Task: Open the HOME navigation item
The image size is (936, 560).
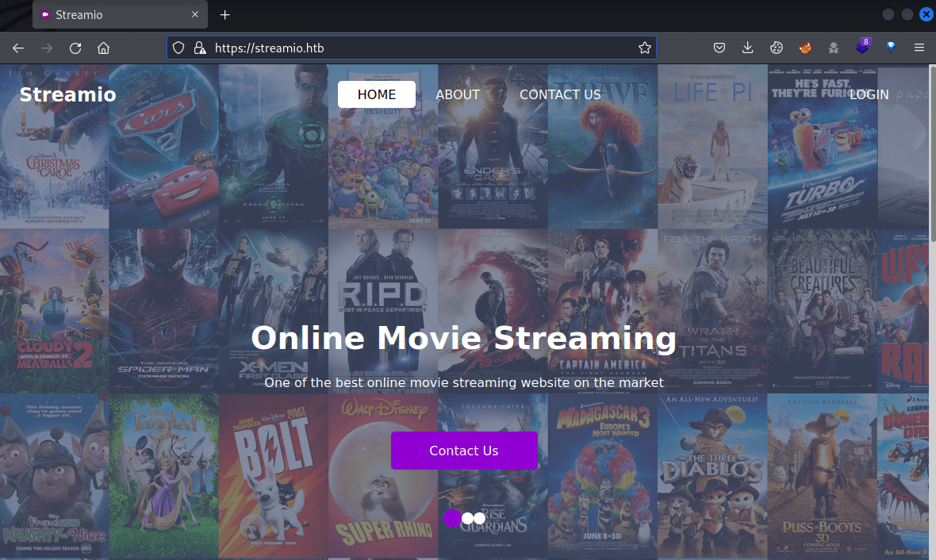Action: (377, 94)
